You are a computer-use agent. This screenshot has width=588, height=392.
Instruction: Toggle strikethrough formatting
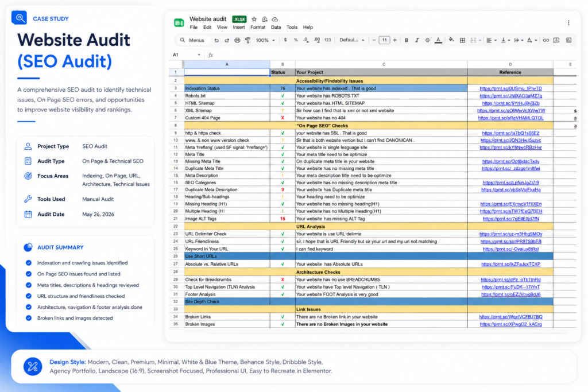point(427,40)
